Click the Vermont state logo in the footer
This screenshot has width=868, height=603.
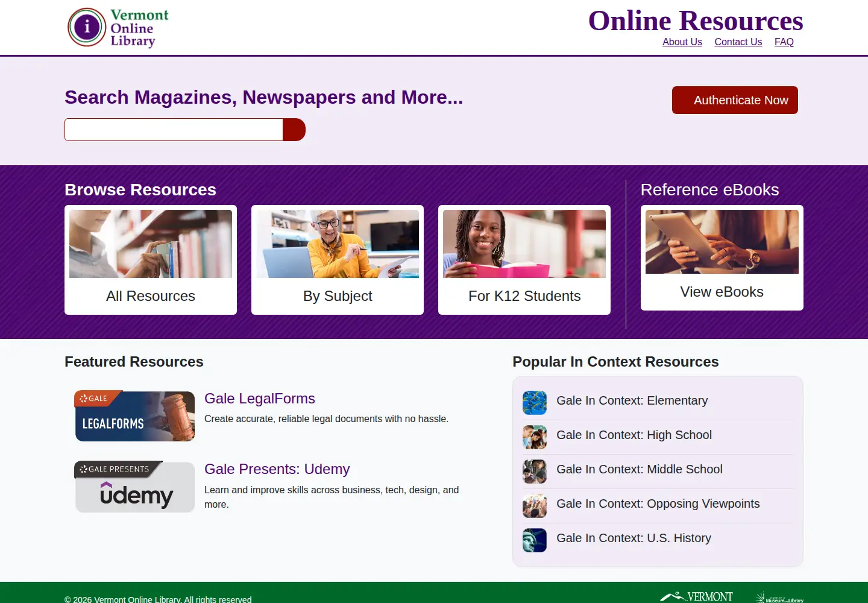pos(696,596)
